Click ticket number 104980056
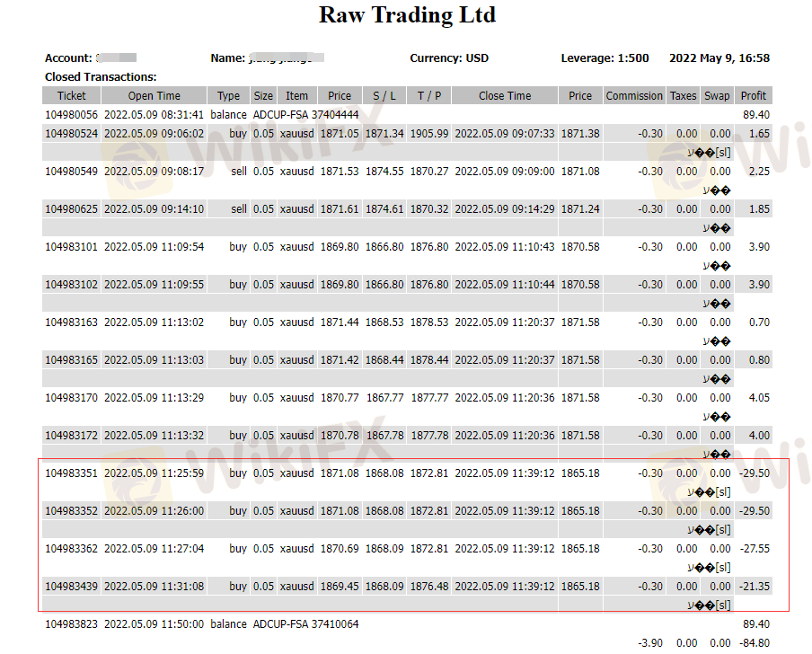This screenshot has width=812, height=654. pyautogui.click(x=72, y=115)
